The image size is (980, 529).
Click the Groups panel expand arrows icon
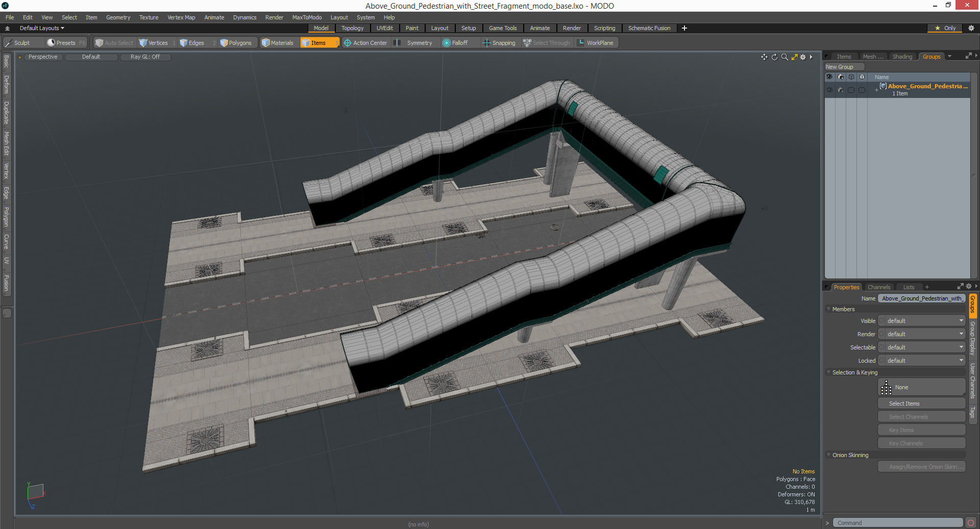pos(968,56)
